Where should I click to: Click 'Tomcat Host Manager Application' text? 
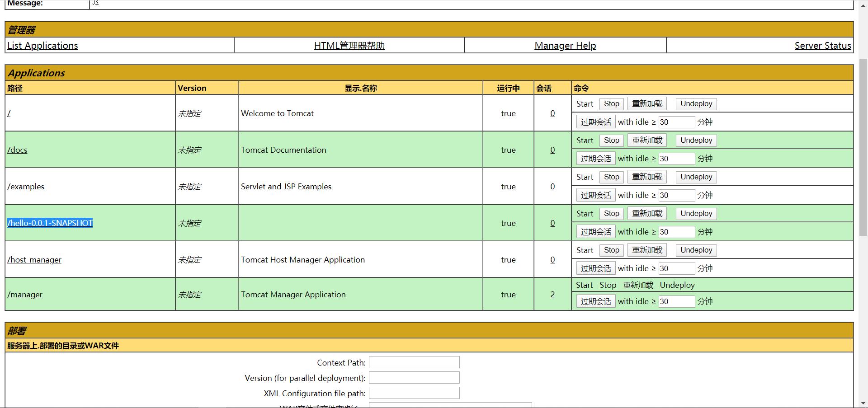pyautogui.click(x=303, y=260)
